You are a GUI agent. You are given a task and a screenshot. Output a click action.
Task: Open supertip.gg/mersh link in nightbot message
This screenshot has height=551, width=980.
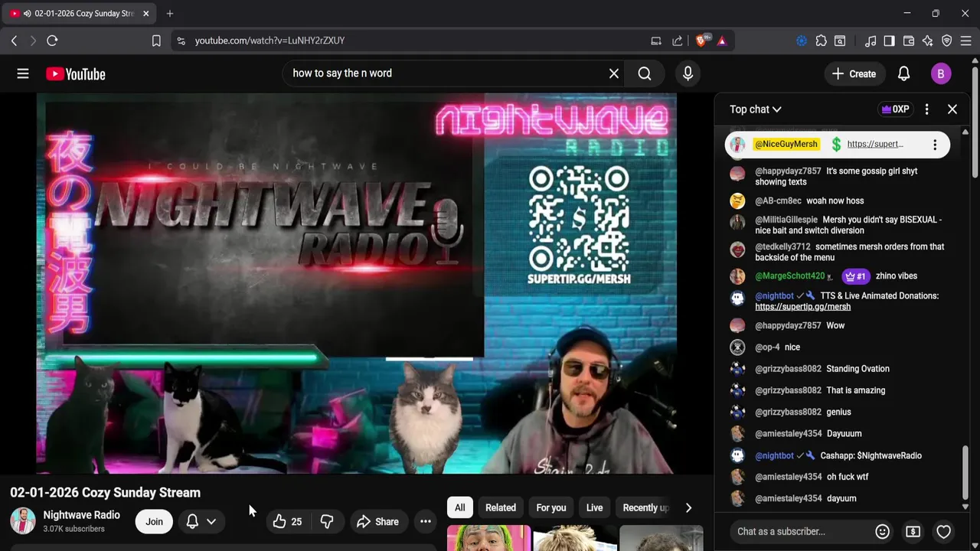[x=802, y=307]
